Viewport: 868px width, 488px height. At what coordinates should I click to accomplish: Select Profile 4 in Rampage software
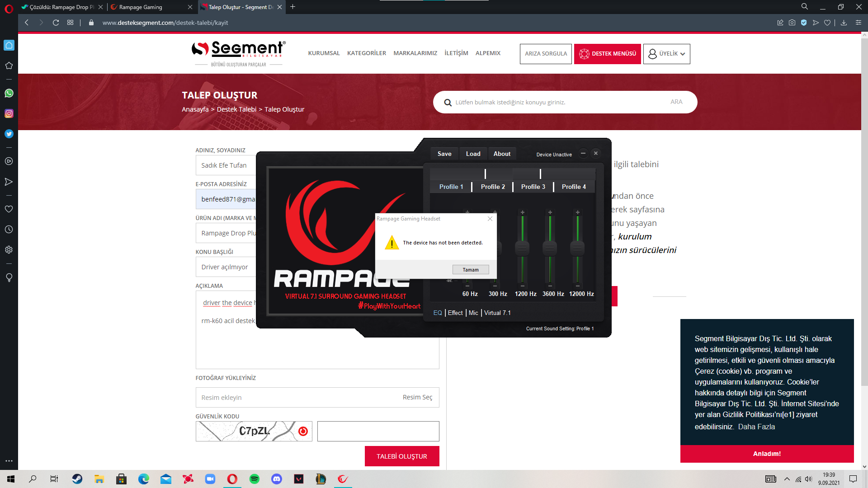coord(574,187)
